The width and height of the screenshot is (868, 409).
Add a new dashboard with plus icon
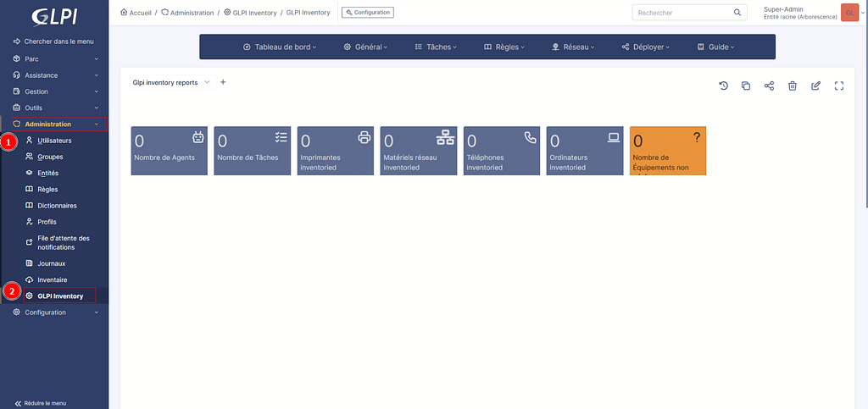pyautogui.click(x=223, y=82)
